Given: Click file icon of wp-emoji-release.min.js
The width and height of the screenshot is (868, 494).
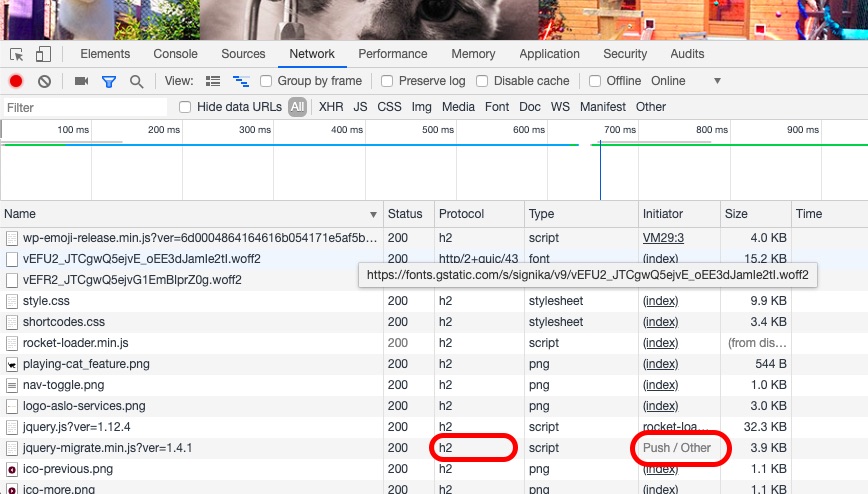Looking at the screenshot, I should click(x=12, y=238).
